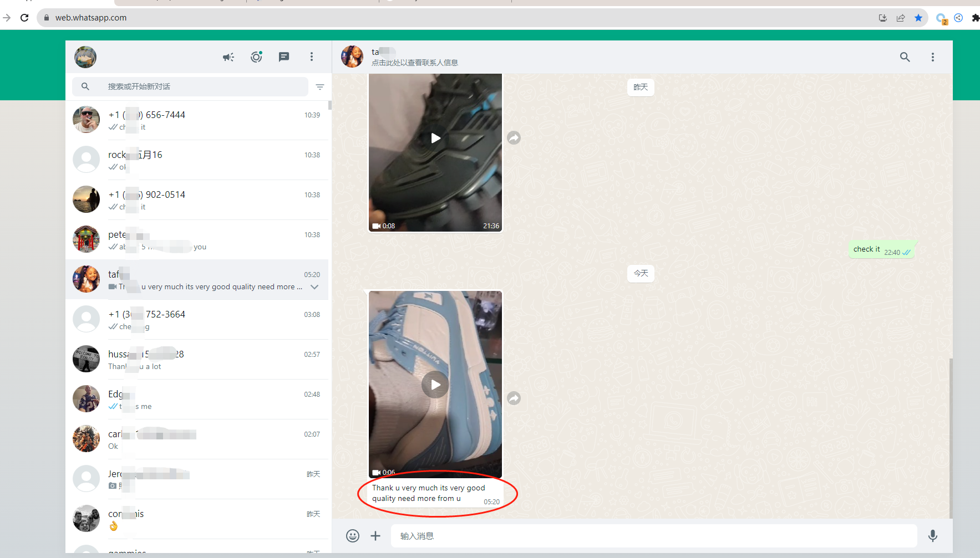Open the Status updates icon

(256, 57)
